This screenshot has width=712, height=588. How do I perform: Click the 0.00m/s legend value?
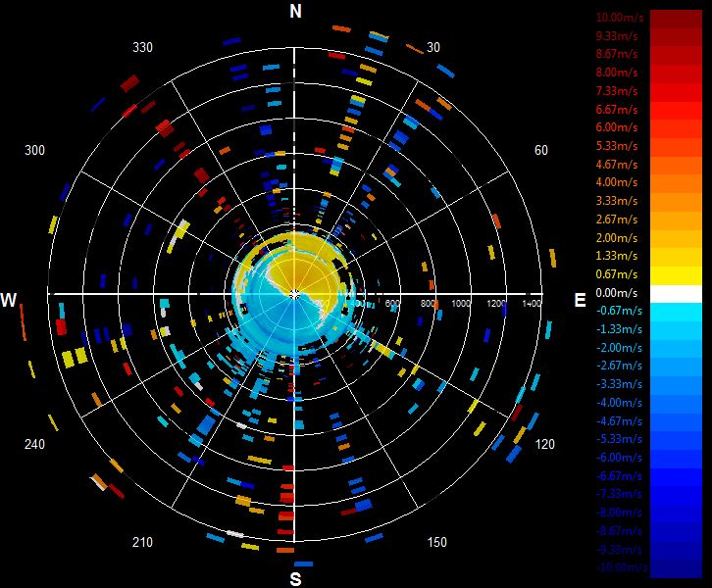pos(617,293)
